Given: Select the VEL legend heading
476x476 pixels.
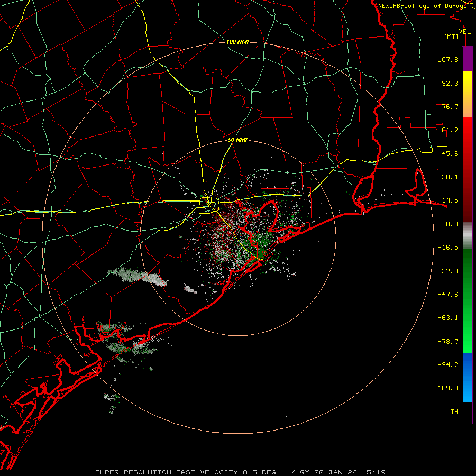Looking at the screenshot, I should (464, 32).
